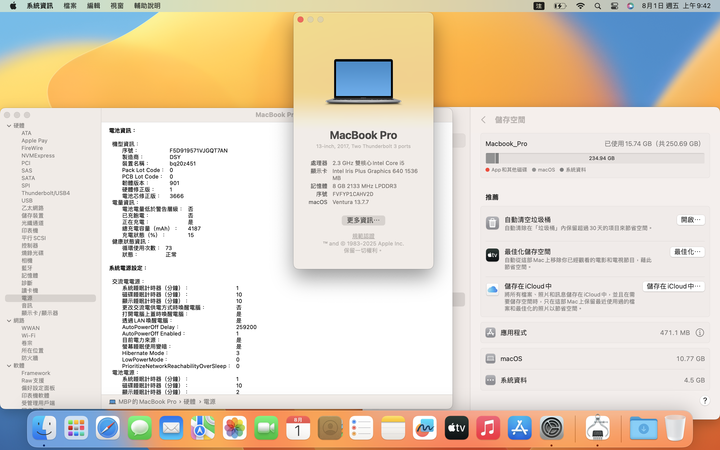
Task: Open the Mail app in Dock
Action: (171, 428)
